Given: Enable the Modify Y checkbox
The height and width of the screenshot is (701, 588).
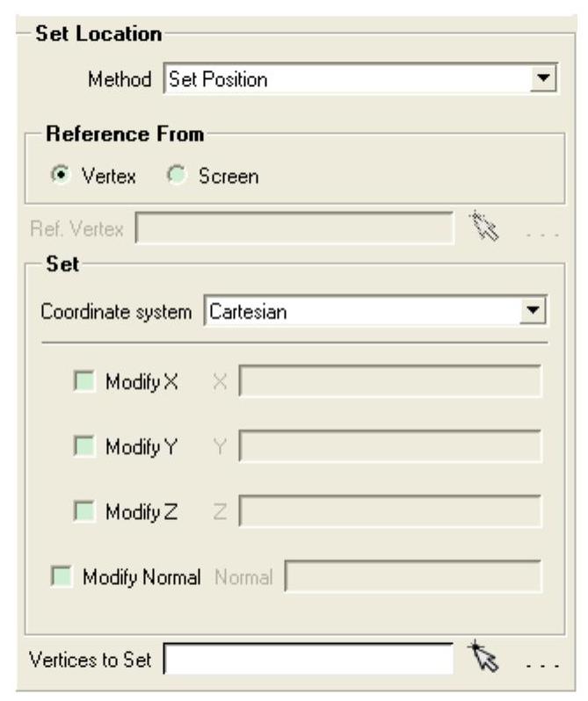Looking at the screenshot, I should 84,446.
